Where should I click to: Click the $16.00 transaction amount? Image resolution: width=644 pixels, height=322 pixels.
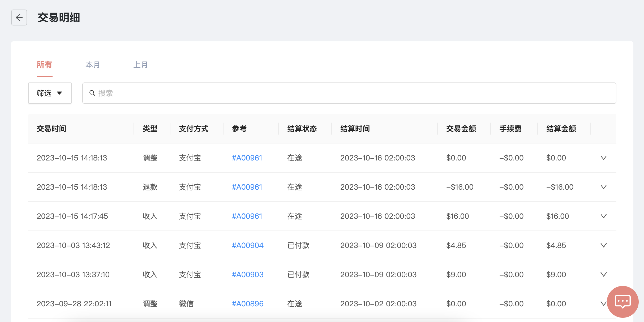pyautogui.click(x=458, y=216)
